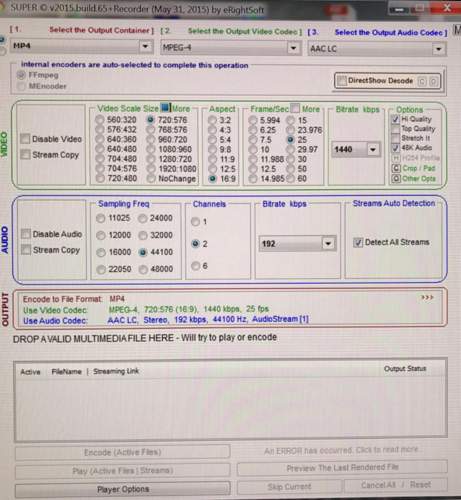
Task: Click the >>> arrows in Output panel
Action: [x=427, y=297]
